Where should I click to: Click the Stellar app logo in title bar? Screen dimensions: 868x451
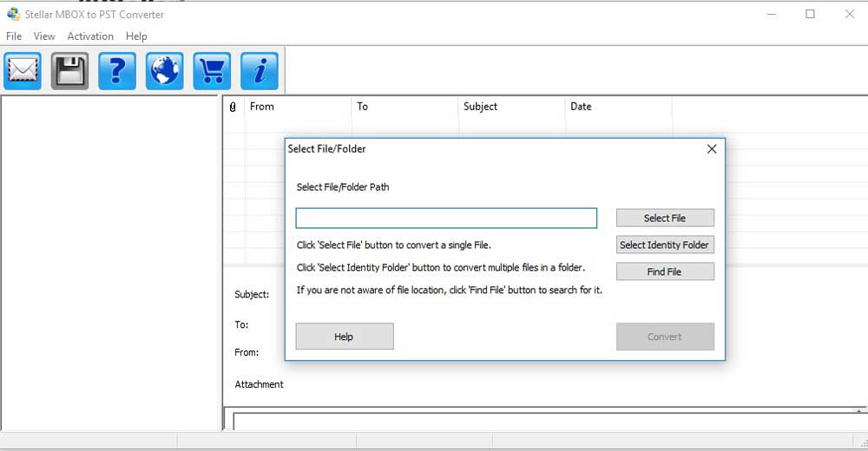click(13, 14)
